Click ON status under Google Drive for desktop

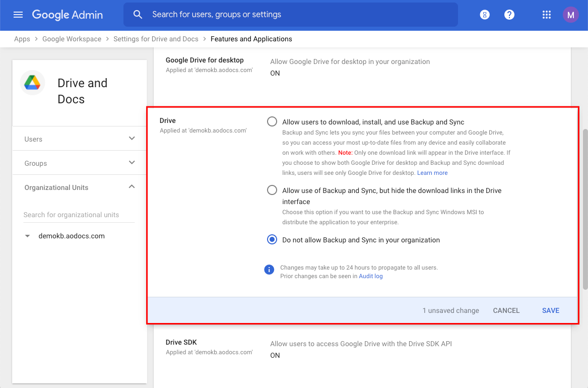[x=275, y=73]
